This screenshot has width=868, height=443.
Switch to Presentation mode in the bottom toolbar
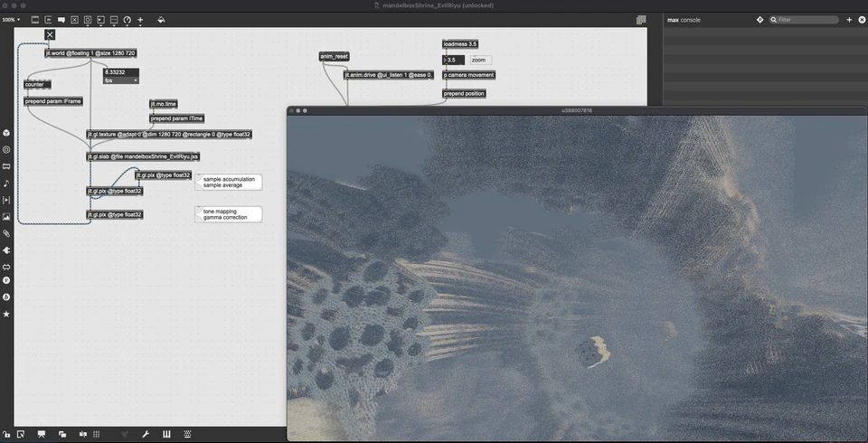[x=42, y=434]
